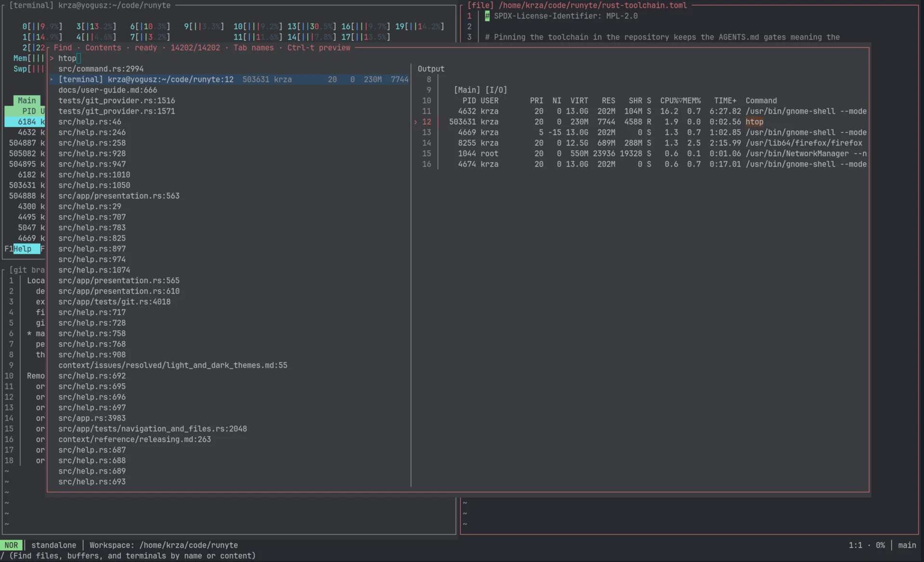Click the Mem meter in htop
The width and height of the screenshot is (924, 562).
(x=28, y=58)
